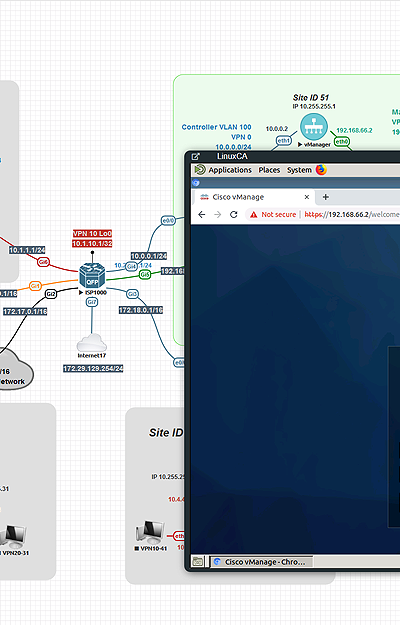Open the System menu
Screen dimensions: 400x625
click(299, 170)
